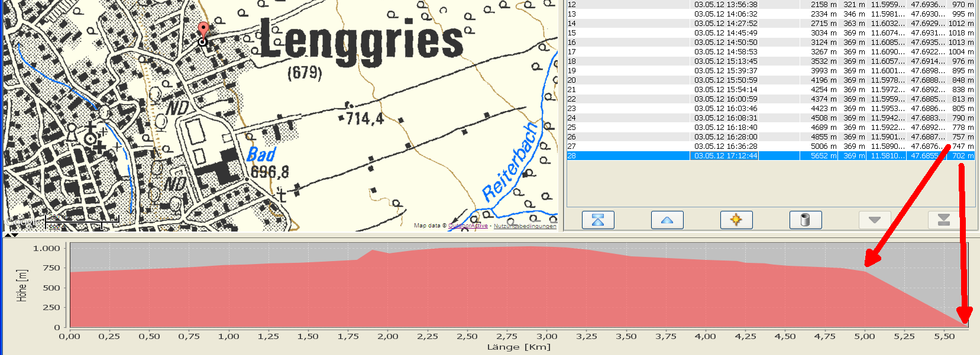
Task: Open the OutdoorActive map data link
Action: [x=468, y=226]
